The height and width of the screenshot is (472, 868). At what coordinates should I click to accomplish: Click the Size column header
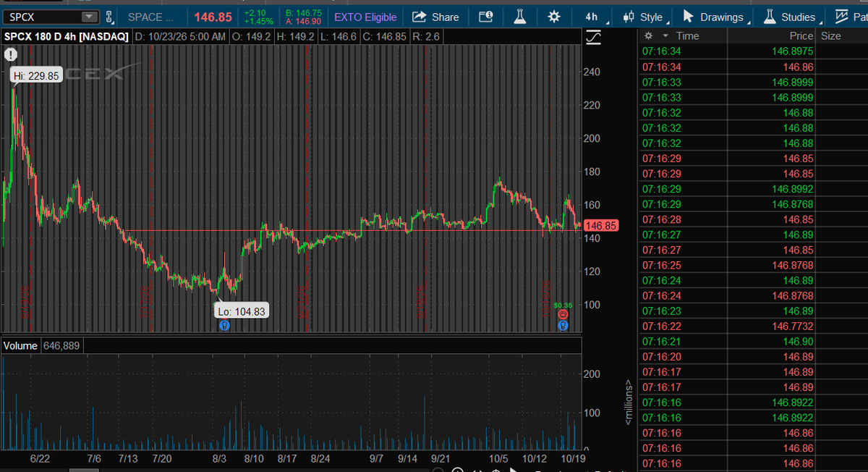point(831,35)
